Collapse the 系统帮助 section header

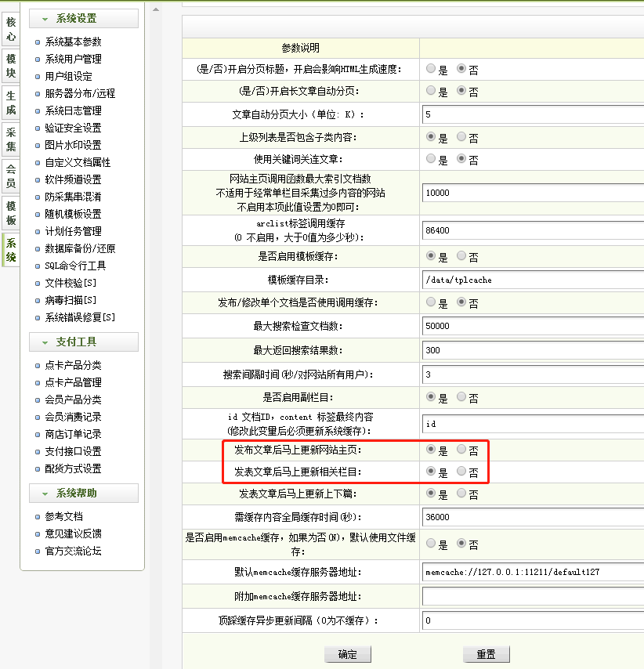click(x=84, y=493)
